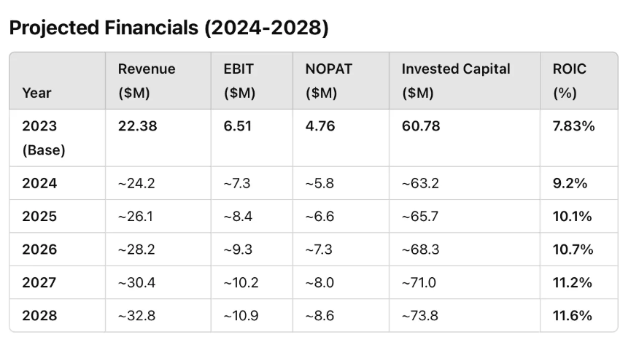Click the 2026 row label
The height and width of the screenshot is (364, 639).
pos(39,249)
